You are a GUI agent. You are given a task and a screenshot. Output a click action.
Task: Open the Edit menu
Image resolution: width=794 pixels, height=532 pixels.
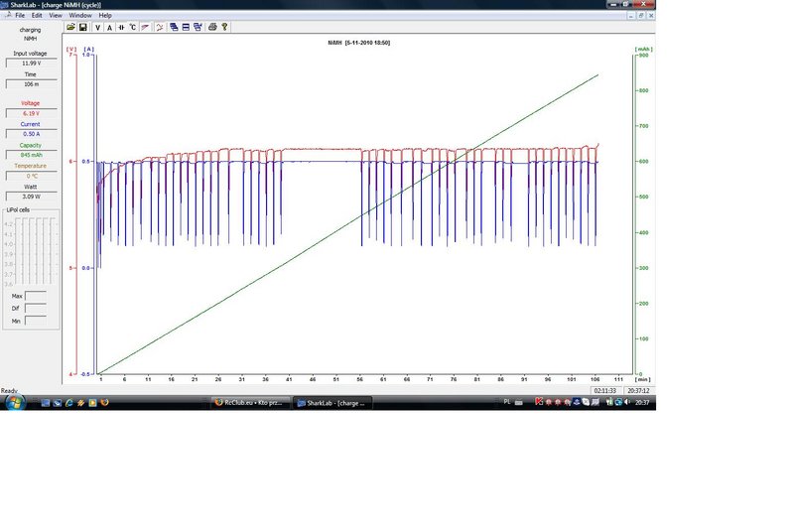pos(37,15)
